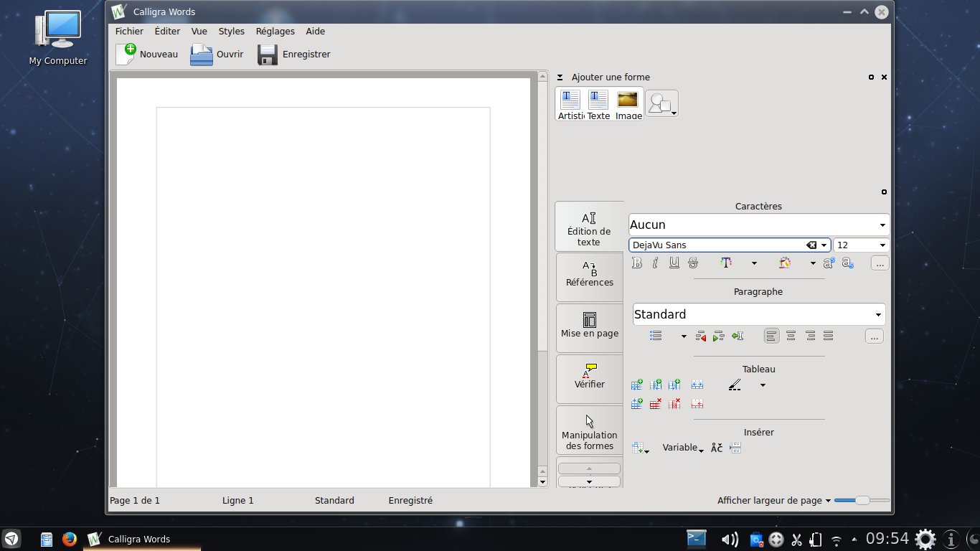Merge table cells
The width and height of the screenshot is (980, 551).
[x=697, y=385]
